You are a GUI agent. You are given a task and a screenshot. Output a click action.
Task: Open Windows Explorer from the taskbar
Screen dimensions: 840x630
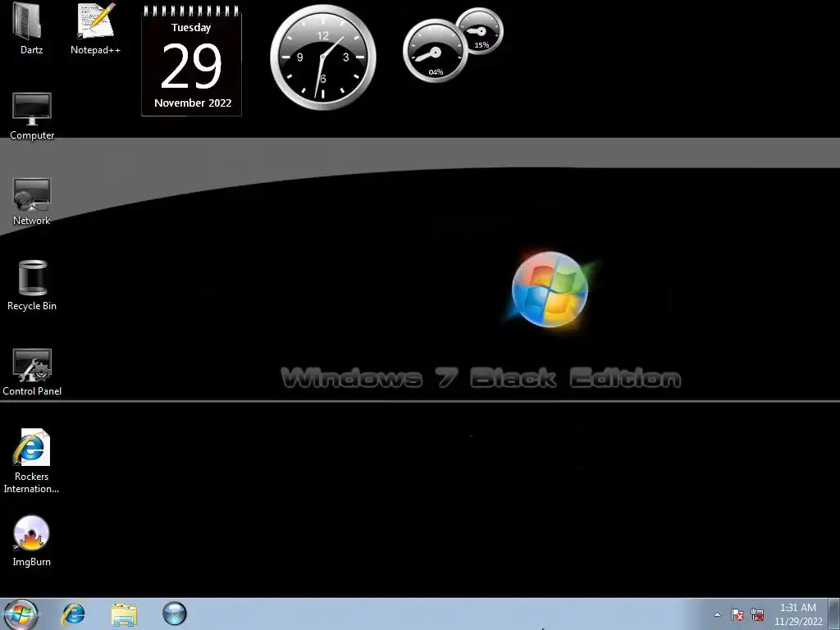click(x=124, y=614)
